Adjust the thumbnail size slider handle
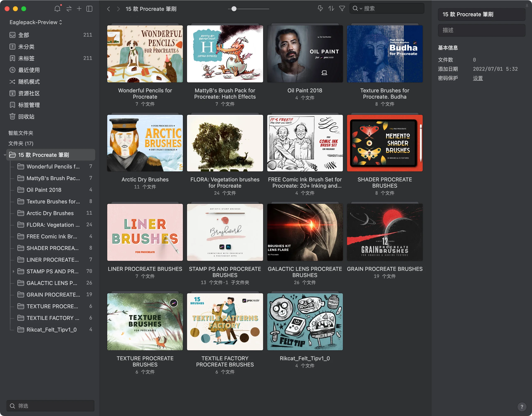Viewport: 532px width, 416px height. [x=234, y=9]
